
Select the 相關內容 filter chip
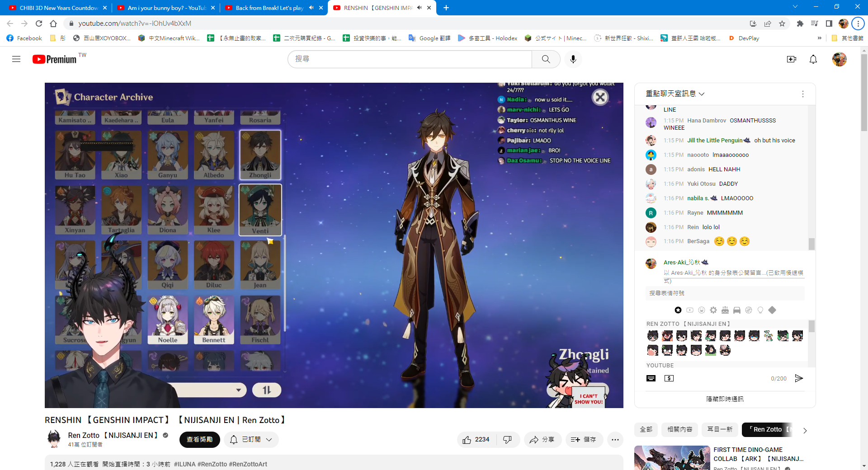[x=680, y=429]
